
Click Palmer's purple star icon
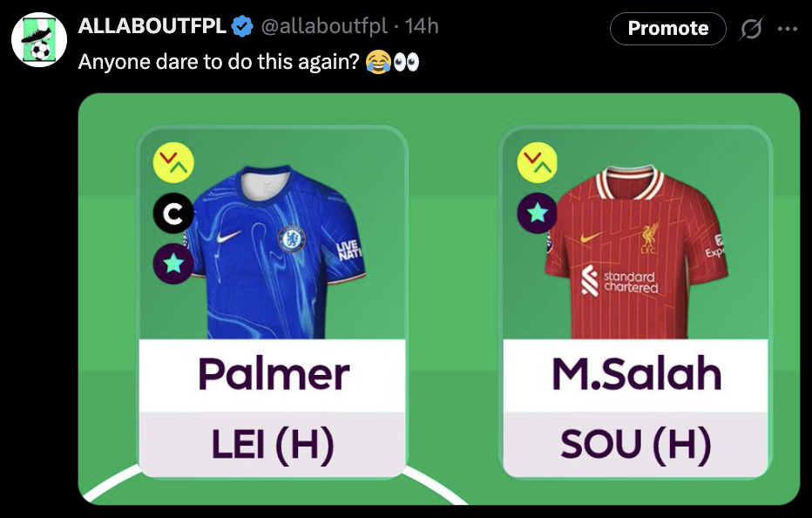[173, 264]
